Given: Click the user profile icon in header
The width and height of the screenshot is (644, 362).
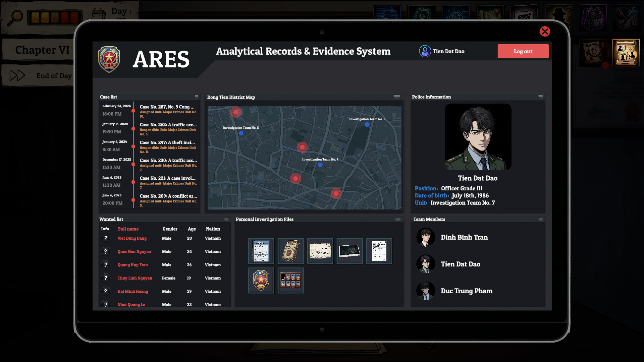Looking at the screenshot, I should (425, 51).
